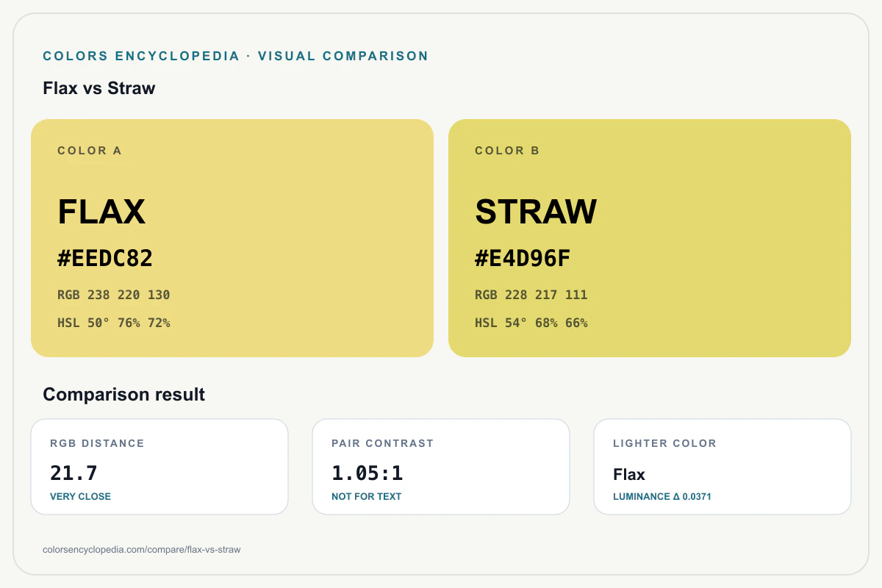Image resolution: width=882 pixels, height=588 pixels.
Task: Click the NOT FOR TEXT status label
Action: coord(367,496)
